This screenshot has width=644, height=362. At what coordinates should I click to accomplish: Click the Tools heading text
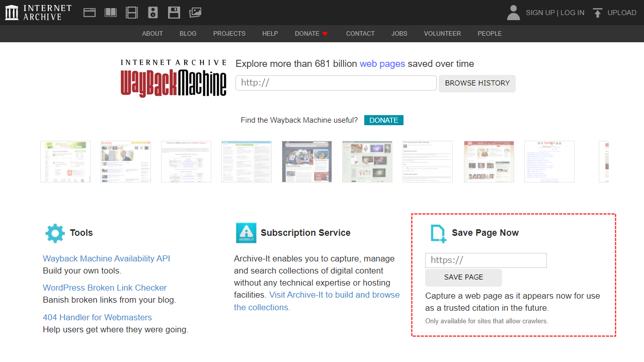coord(82,233)
